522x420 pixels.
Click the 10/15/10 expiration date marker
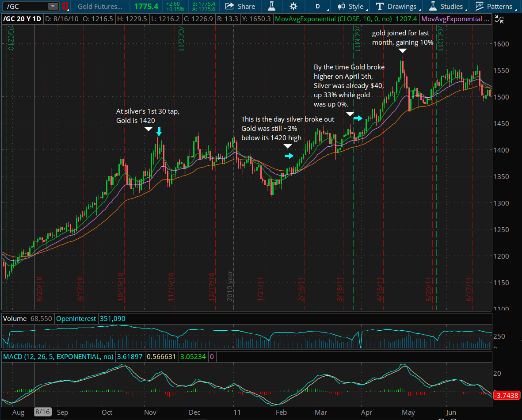point(121,287)
